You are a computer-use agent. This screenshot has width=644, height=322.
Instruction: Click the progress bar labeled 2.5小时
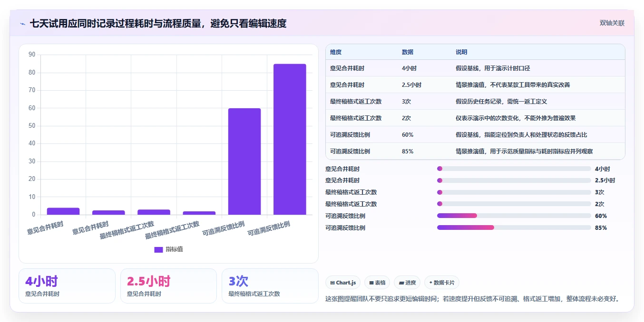pyautogui.click(x=514, y=180)
